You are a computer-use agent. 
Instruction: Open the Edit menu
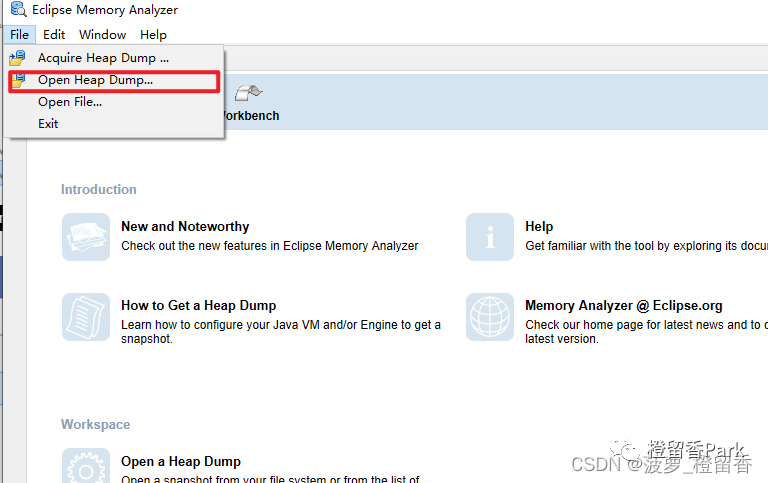coord(54,35)
